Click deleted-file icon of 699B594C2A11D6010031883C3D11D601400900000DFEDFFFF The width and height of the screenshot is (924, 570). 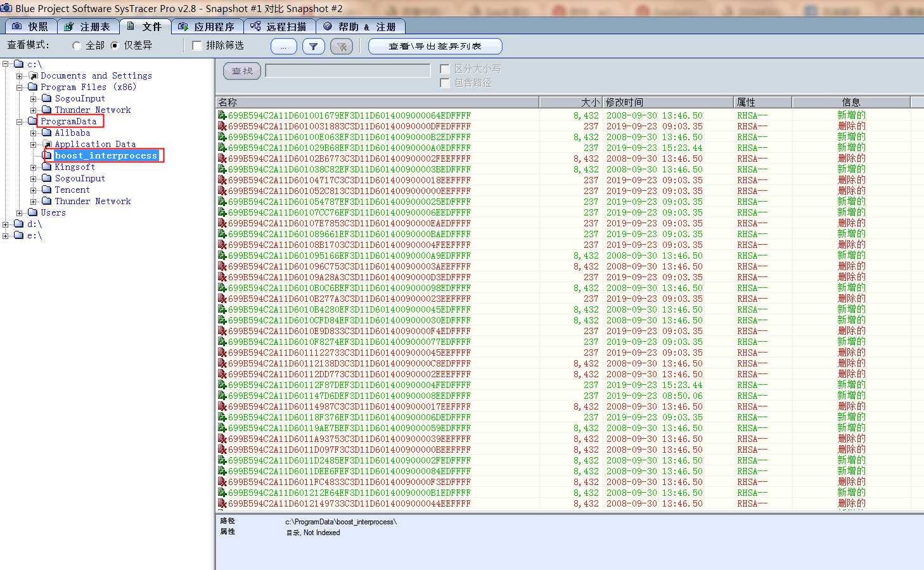(222, 126)
